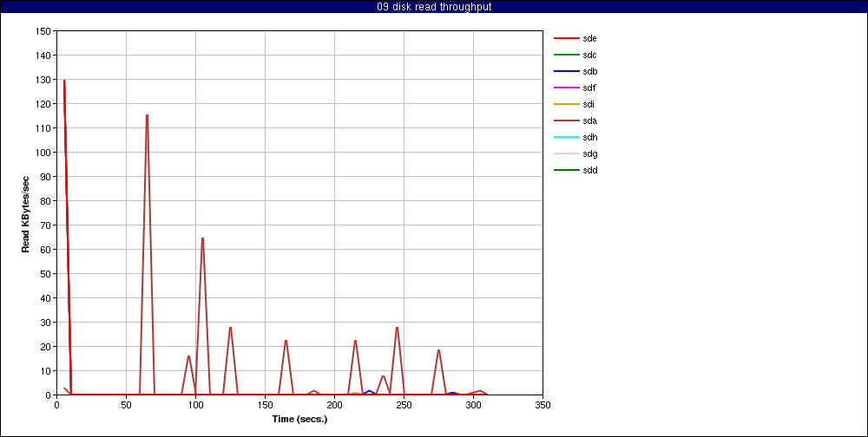Click the sdc legend label
Screen dimensions: 868x437
pyautogui.click(x=589, y=55)
